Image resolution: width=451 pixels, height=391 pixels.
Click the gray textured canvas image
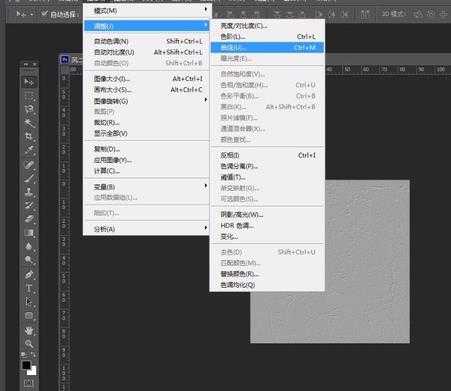[x=367, y=262]
